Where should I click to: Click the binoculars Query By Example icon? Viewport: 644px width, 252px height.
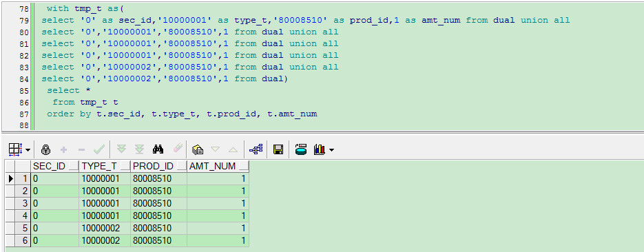point(158,150)
